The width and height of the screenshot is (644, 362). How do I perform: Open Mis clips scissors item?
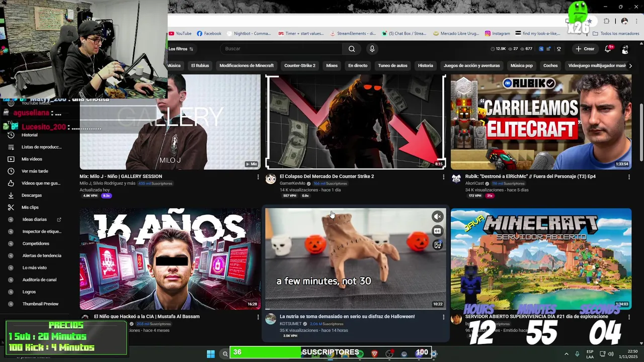click(30, 207)
